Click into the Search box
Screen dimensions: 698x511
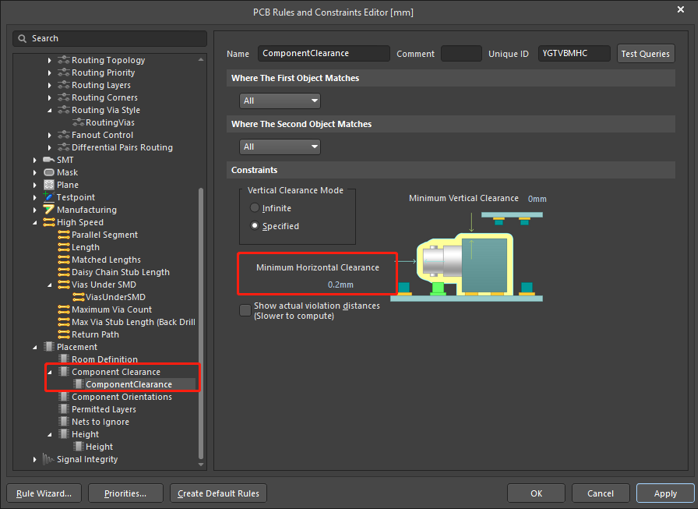click(110, 39)
